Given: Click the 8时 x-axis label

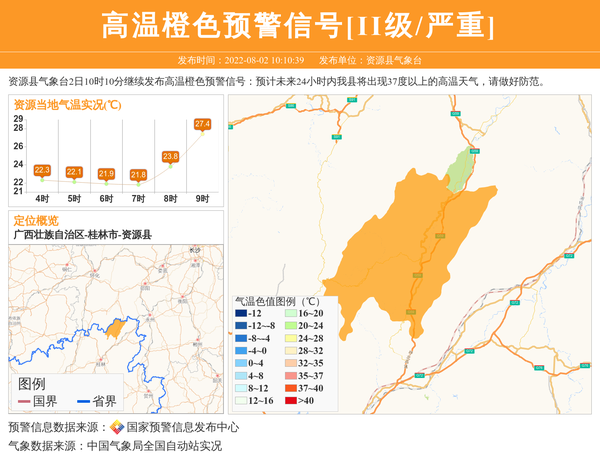Looking at the screenshot, I should [x=170, y=199].
